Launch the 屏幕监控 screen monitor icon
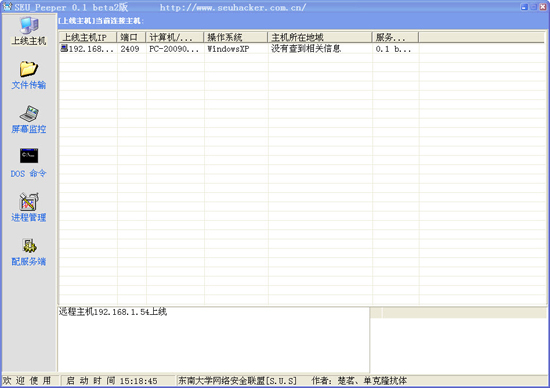This screenshot has width=550, height=388. (29, 113)
